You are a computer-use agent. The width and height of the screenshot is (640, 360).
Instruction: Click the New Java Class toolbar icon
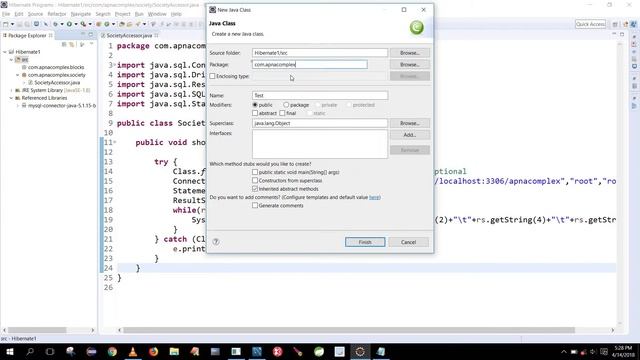coord(107,24)
